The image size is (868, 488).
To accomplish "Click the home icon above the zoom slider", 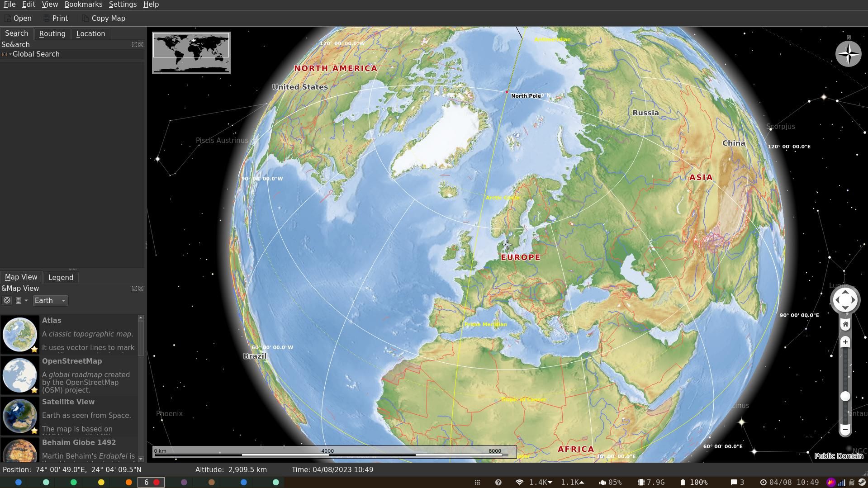I will (845, 324).
